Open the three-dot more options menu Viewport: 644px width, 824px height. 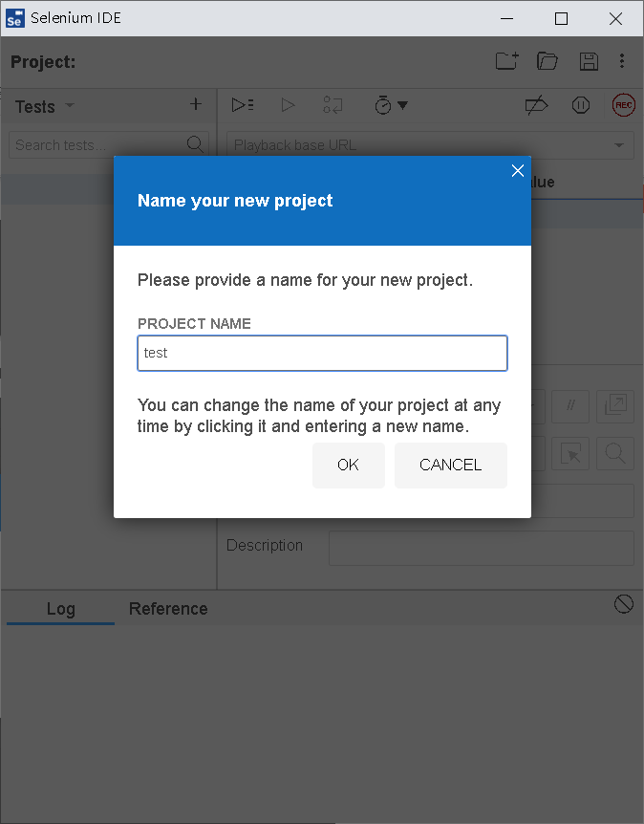coord(622,61)
